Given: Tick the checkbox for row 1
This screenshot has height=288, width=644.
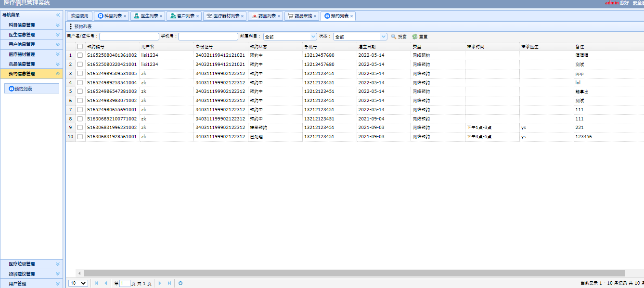Looking at the screenshot, I should coord(80,55).
